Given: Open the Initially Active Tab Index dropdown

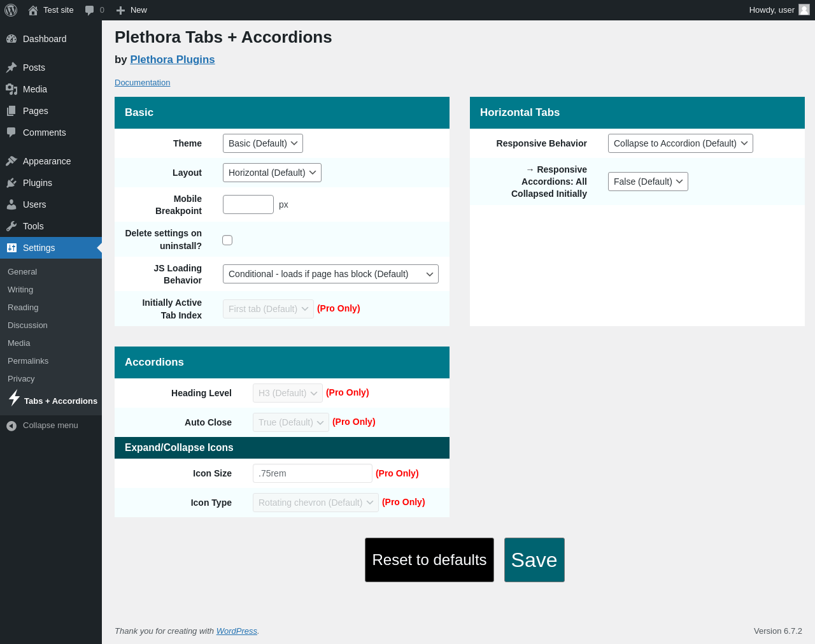Looking at the screenshot, I should 268,309.
